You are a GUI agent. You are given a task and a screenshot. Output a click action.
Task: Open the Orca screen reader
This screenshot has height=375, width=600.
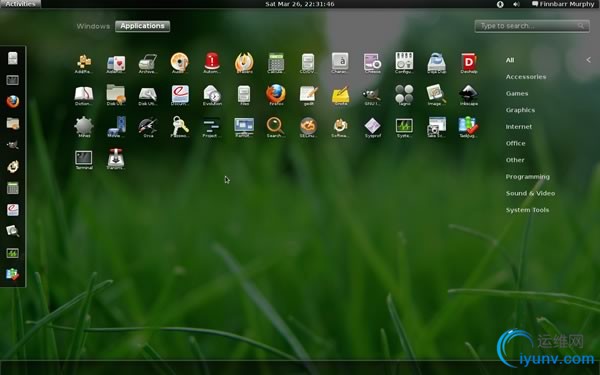148,127
